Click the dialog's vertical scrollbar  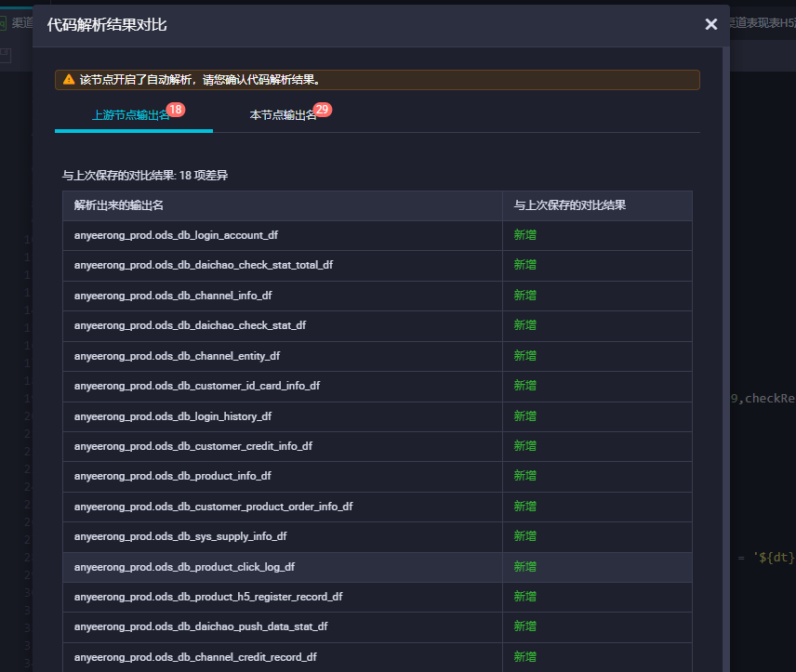[x=726, y=360]
